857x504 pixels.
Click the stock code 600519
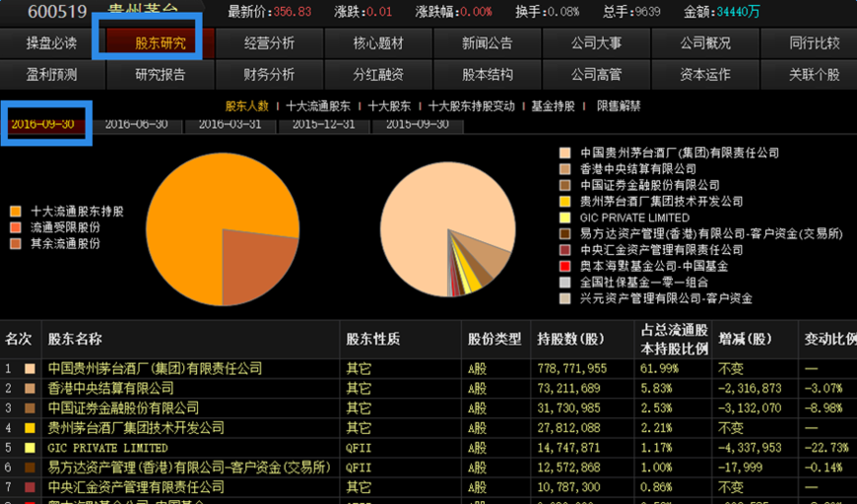(57, 12)
